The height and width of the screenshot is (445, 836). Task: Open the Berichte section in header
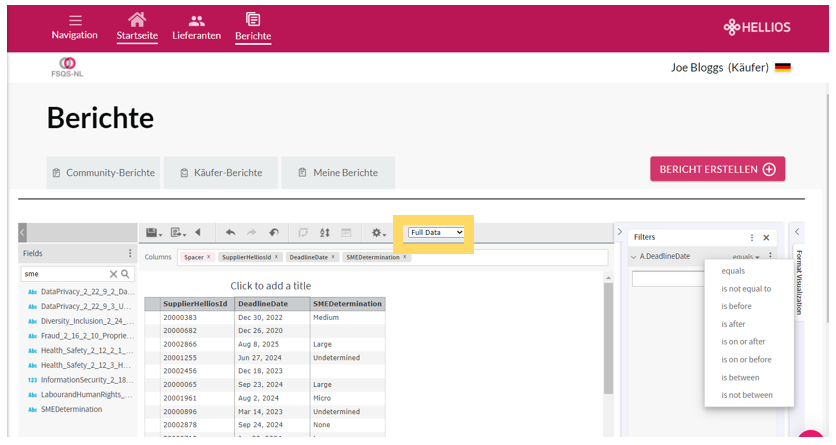[253, 27]
